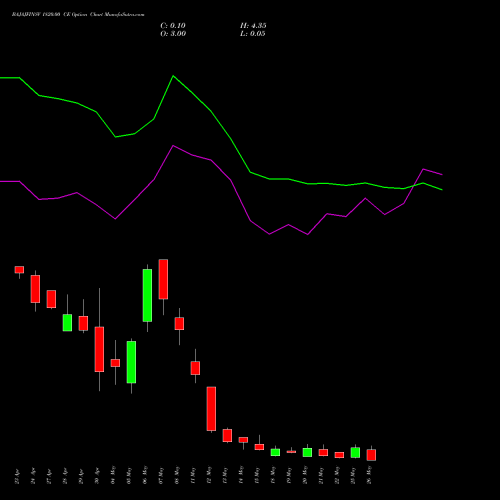Click the '06 May' date axis label
Viewport: 500px width, 500px height.
coord(146,475)
